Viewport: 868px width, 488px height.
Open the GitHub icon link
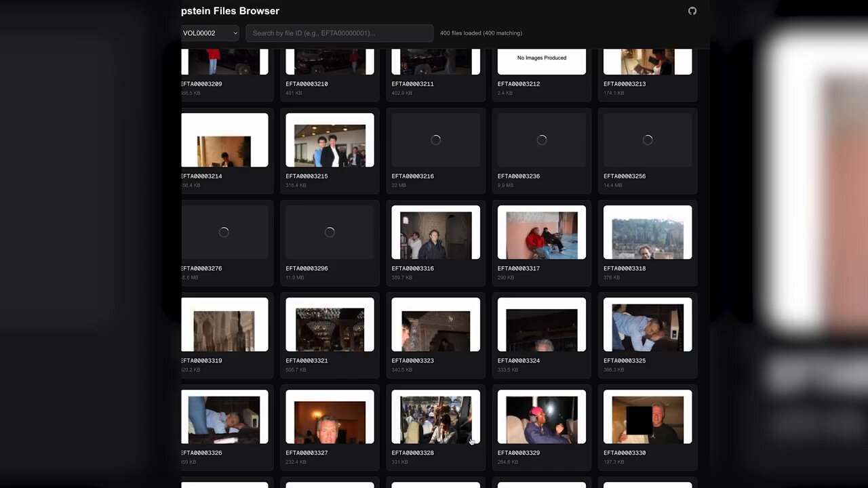(692, 11)
